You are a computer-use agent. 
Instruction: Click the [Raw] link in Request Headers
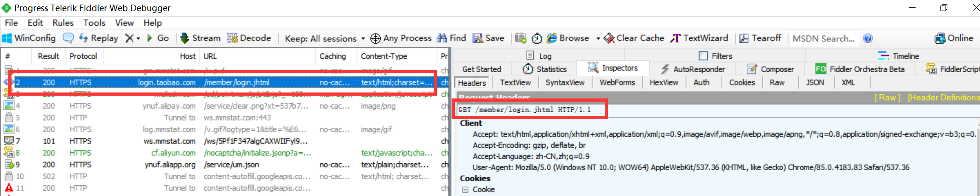(x=888, y=98)
